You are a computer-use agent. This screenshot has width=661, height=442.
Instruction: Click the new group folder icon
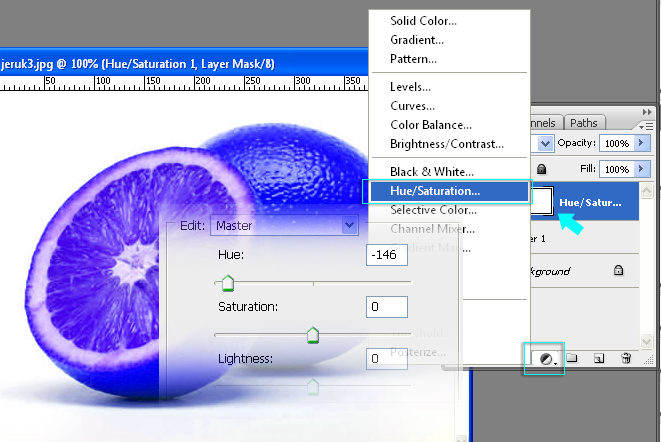click(572, 358)
